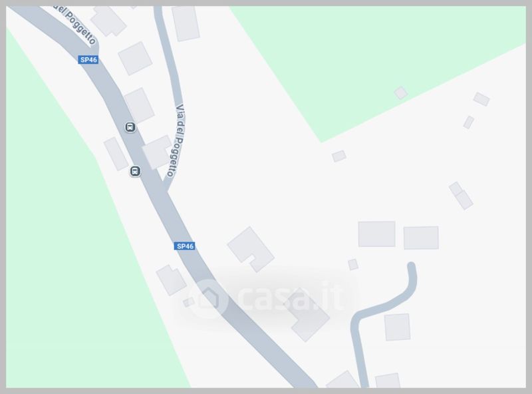Click the junction of Via del Poggetto and SP46
Screen dimensions: 532x394
[165, 188]
